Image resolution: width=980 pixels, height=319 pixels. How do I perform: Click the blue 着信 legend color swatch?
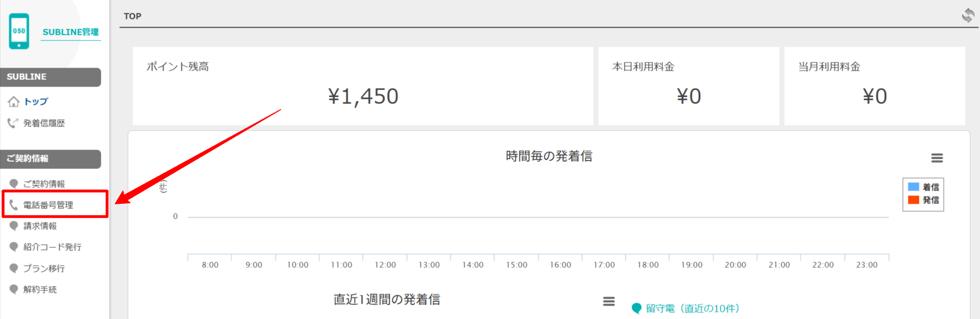[x=913, y=187]
